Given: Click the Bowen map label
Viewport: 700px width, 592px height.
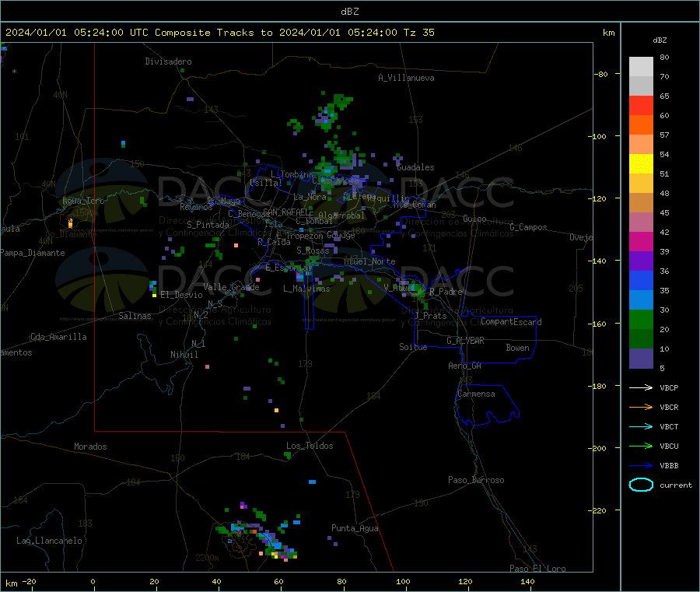Looking at the screenshot, I should point(517,348).
